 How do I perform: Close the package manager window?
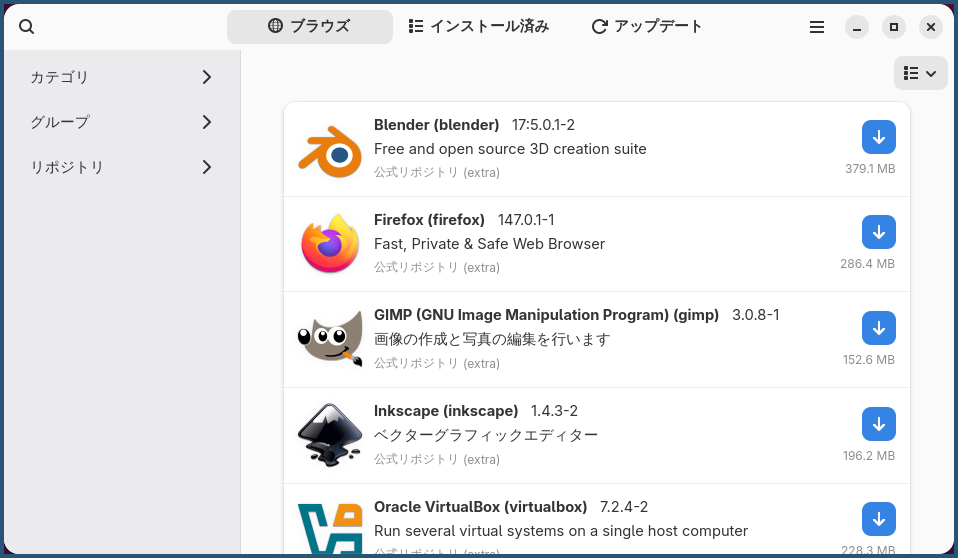point(931,27)
